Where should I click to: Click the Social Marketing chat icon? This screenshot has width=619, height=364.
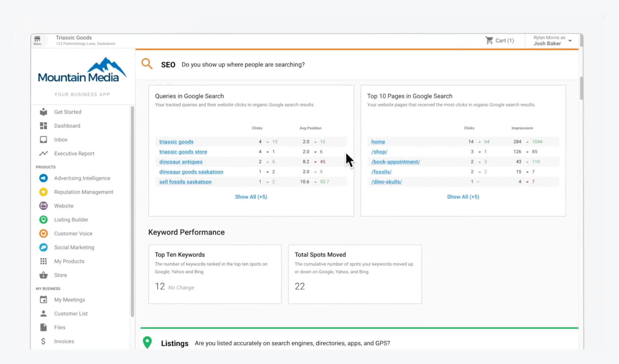[x=43, y=247]
